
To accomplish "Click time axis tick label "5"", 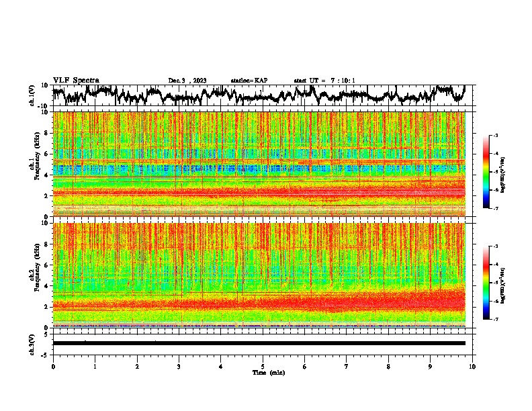I will (x=263, y=367).
